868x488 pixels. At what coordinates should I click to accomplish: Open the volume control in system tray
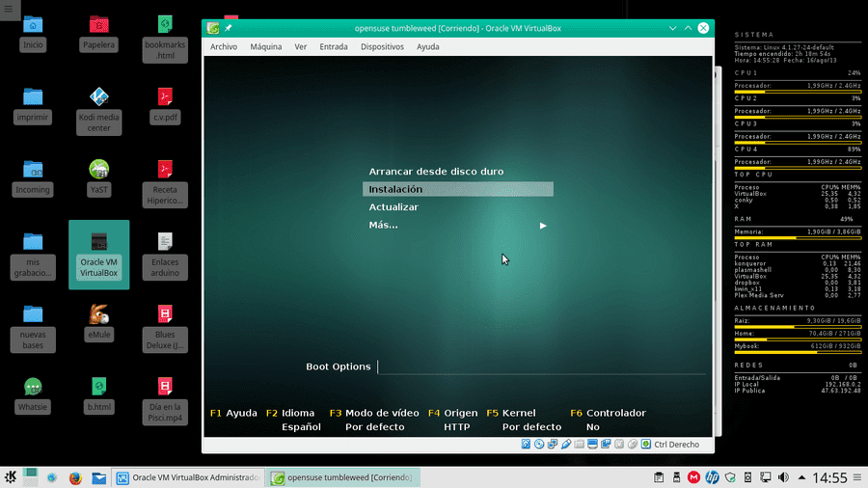tap(783, 477)
